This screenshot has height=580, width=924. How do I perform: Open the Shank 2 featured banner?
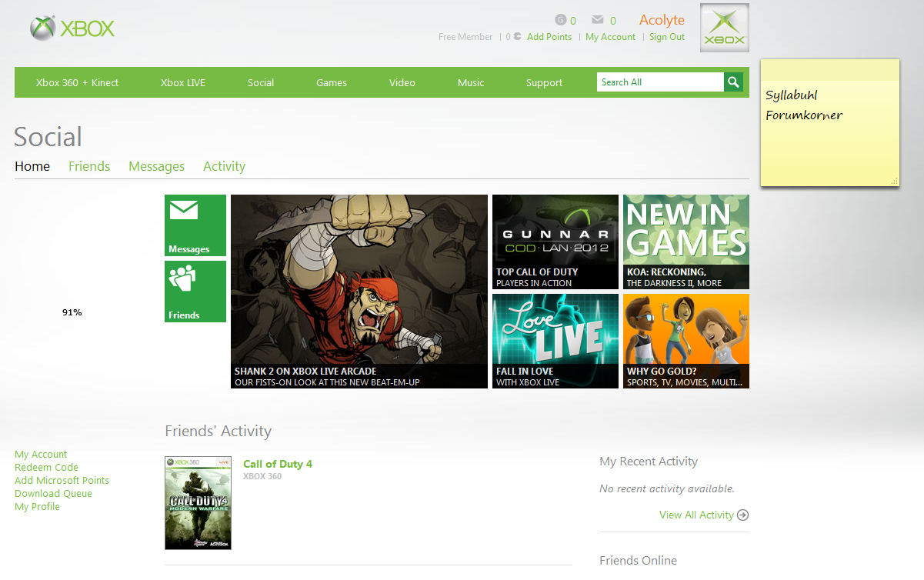pos(359,292)
